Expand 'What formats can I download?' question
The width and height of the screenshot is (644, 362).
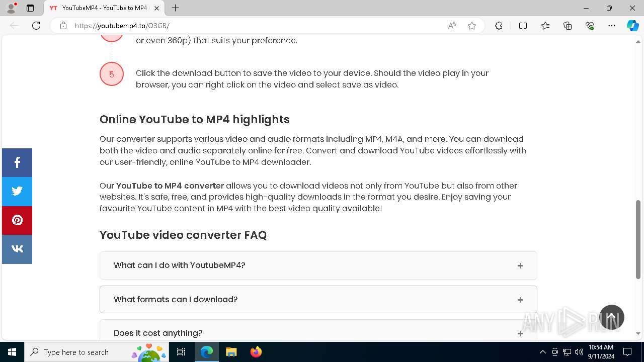tap(318, 300)
